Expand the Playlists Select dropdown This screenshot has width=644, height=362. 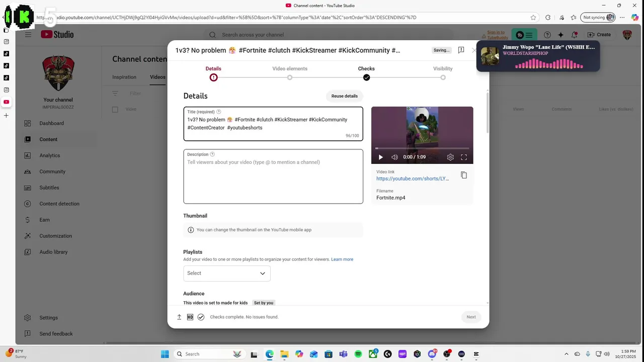(x=227, y=274)
